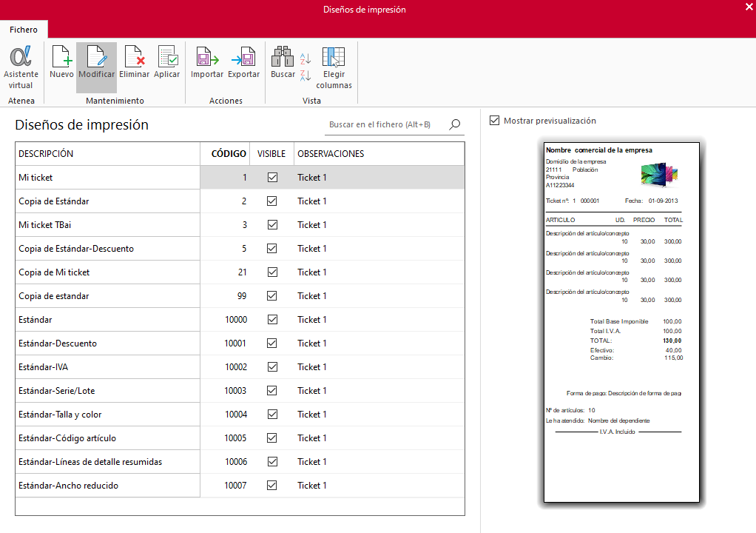
Task: Click the magnifier search icon
Action: pyautogui.click(x=455, y=124)
